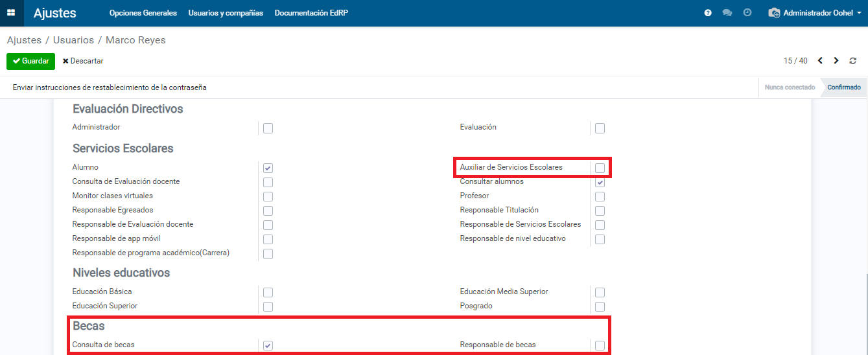Expand the Administrador Oohel user dropdown caret
Screen dimensions: 868x355
click(859, 13)
